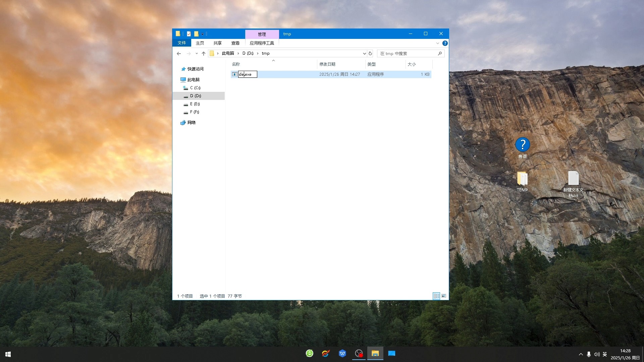Open WPS Office from the taskbar
644x362 pixels.
[342, 353]
